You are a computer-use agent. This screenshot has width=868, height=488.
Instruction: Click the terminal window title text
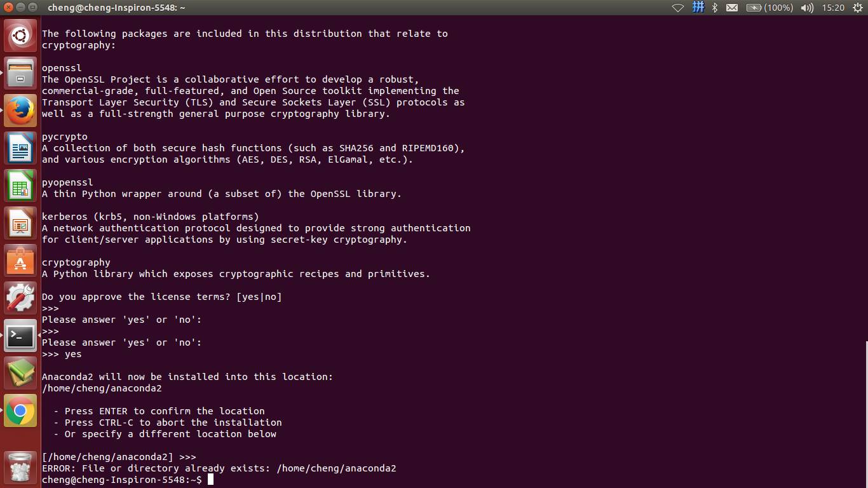[116, 8]
